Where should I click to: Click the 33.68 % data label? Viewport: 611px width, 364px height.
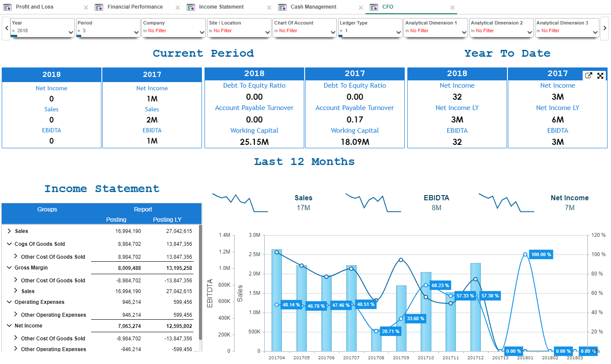(x=415, y=318)
